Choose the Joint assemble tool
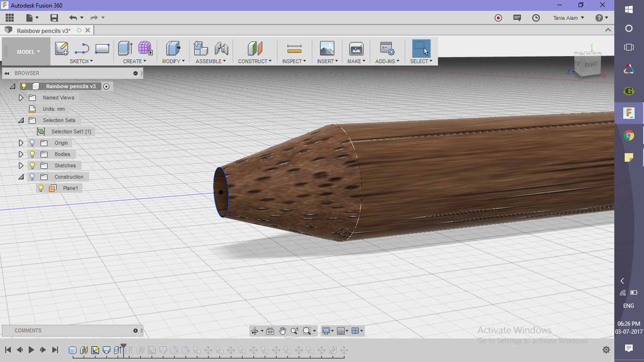Viewport: 644px width, 362px height. tap(222, 48)
